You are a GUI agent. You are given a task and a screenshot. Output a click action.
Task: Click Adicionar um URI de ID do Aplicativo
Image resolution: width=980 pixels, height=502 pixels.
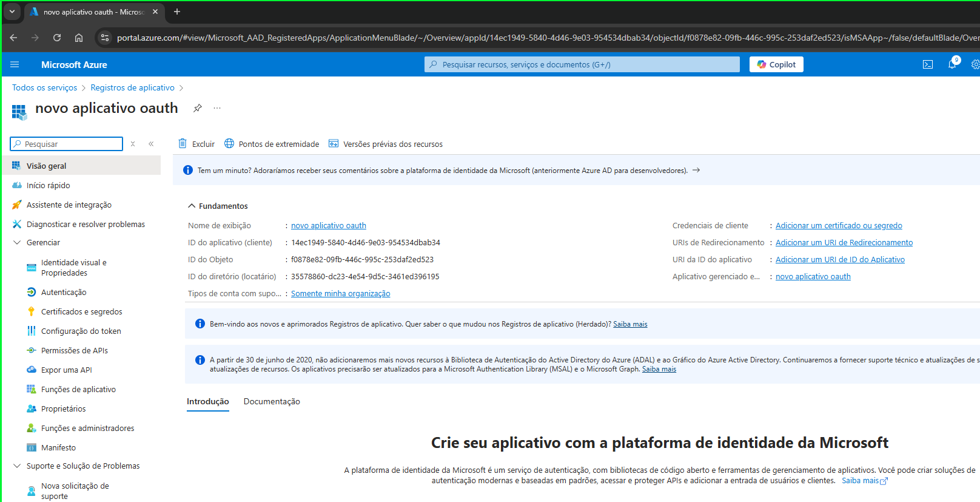[x=840, y=259]
